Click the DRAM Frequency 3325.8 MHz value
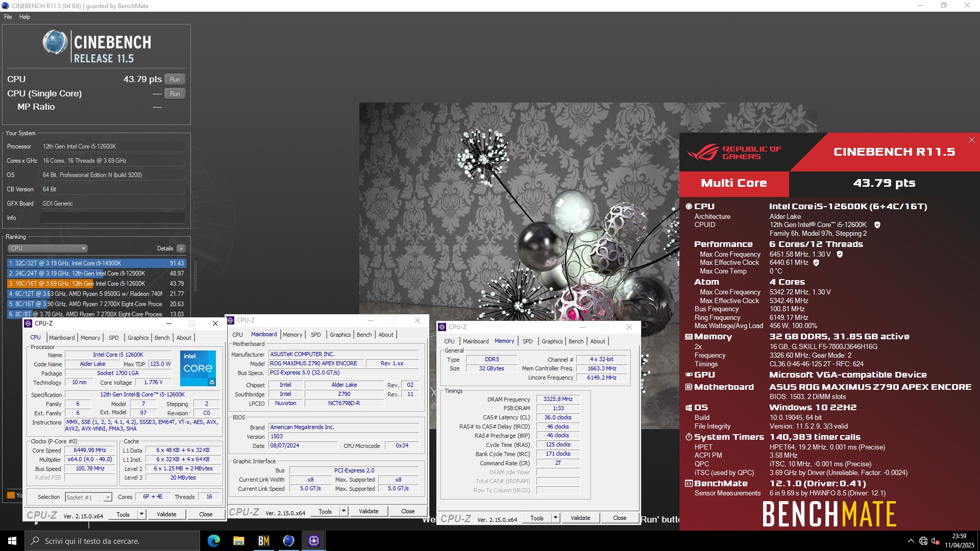Screen dimensions: 980x551 pyautogui.click(x=558, y=399)
